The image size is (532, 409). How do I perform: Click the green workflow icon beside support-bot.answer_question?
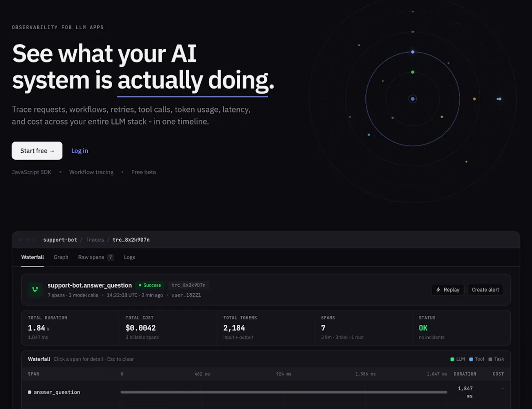35,289
